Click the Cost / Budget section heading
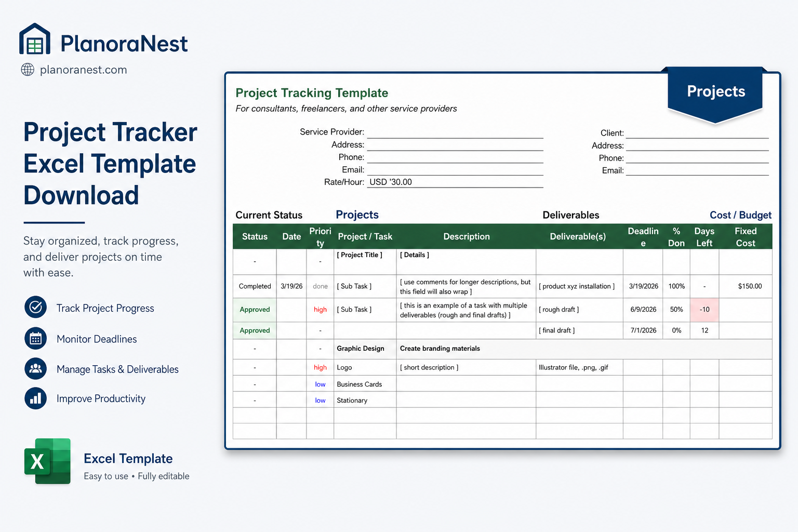This screenshot has width=798, height=532. [740, 215]
